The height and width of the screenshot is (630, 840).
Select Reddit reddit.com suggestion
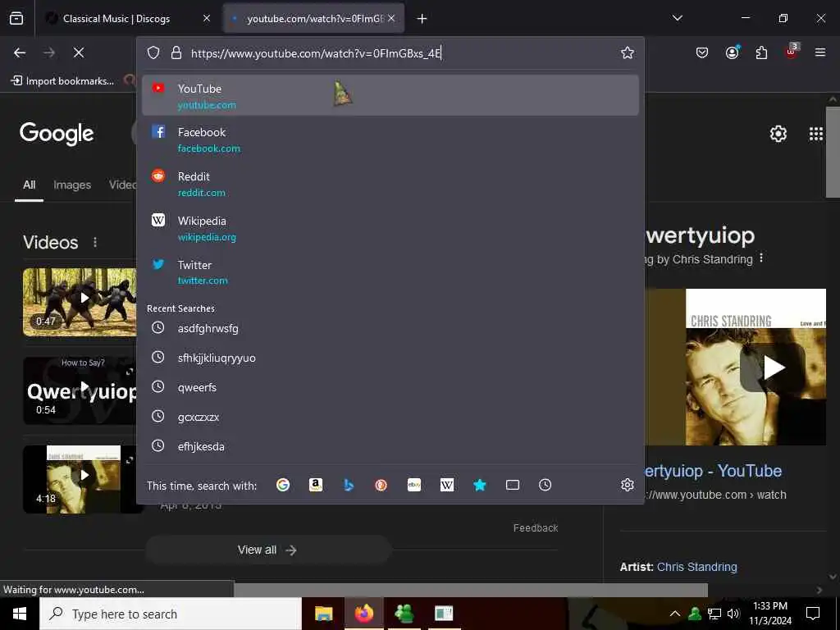(390, 184)
